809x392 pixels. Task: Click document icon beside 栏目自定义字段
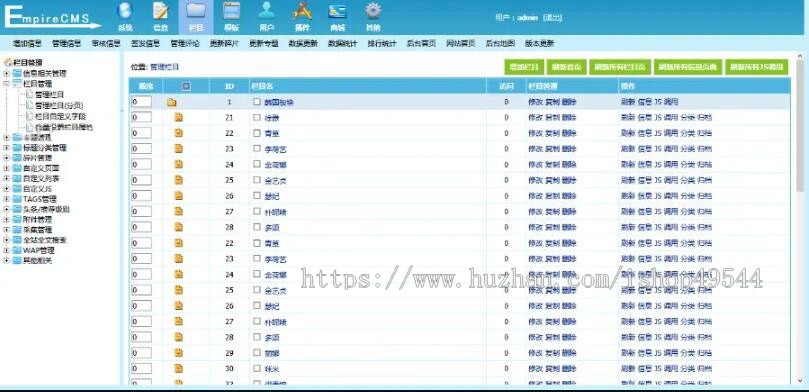pyautogui.click(x=29, y=116)
